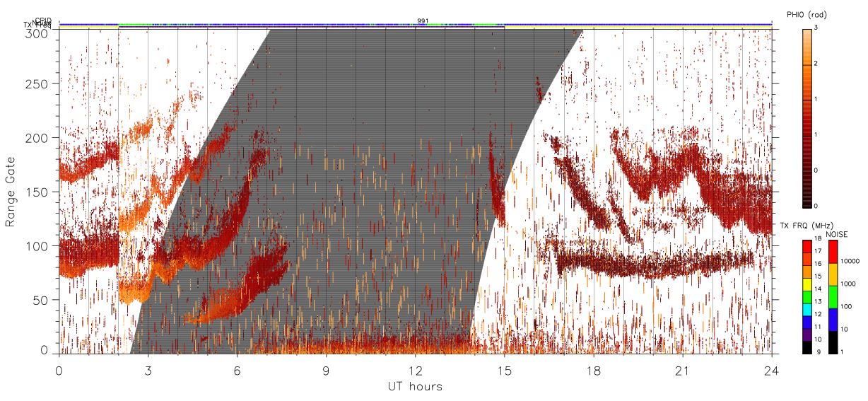868x401 pixels.
Task: Click the PHI0 gradient colorbar
Action: point(807,117)
